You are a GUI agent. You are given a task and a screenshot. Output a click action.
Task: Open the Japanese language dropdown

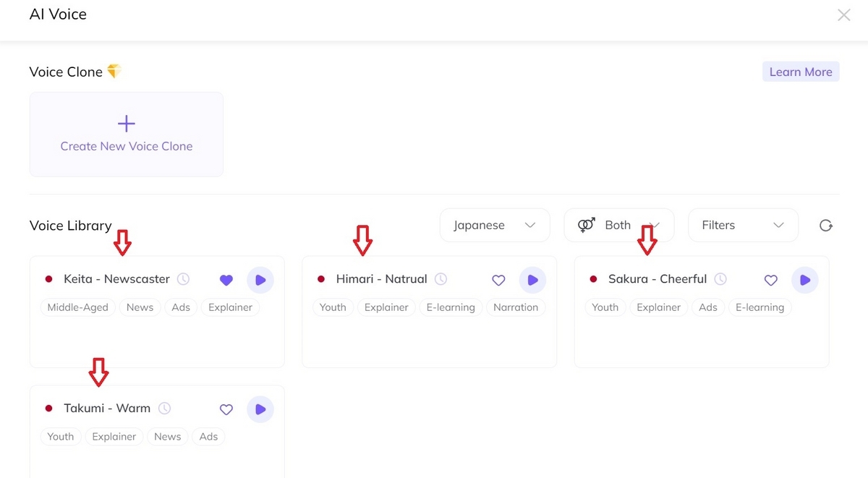[x=495, y=225]
